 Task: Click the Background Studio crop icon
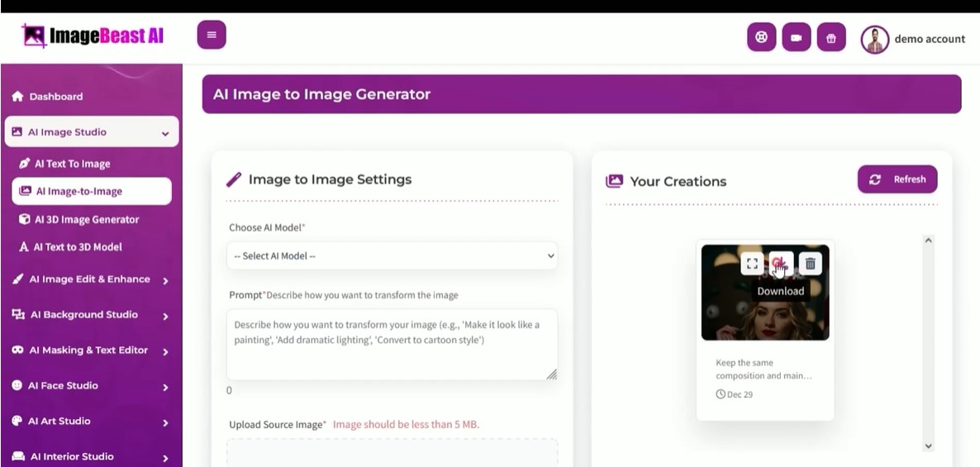pyautogui.click(x=18, y=314)
